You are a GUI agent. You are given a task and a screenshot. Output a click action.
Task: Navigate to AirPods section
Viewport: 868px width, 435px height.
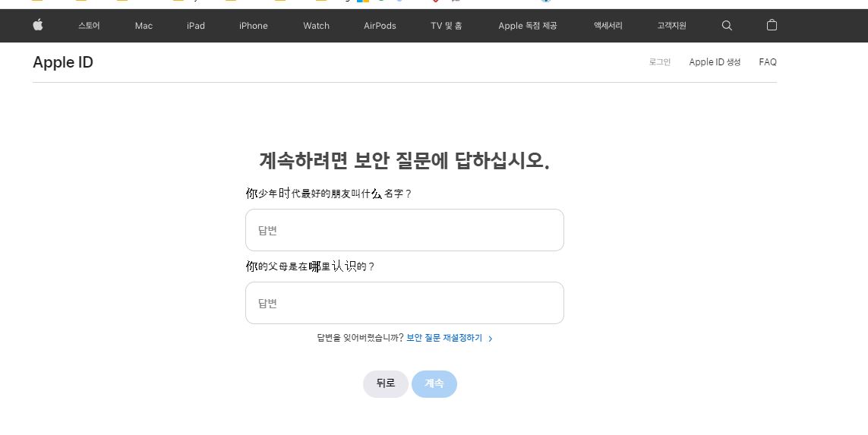(x=380, y=26)
